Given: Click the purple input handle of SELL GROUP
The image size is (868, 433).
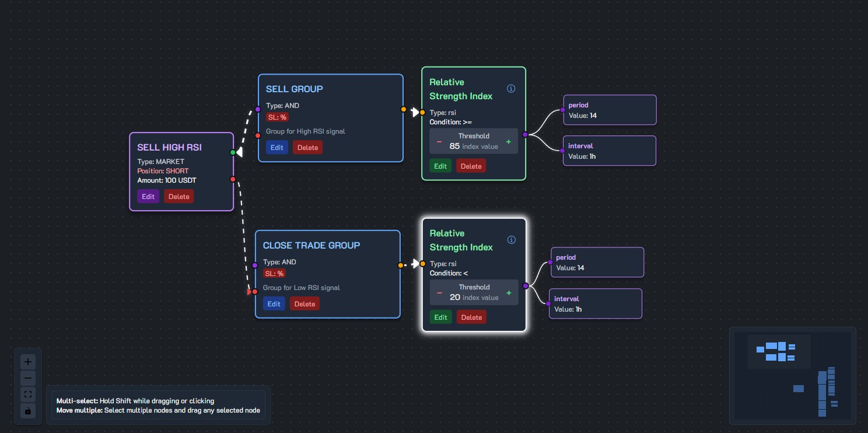Looking at the screenshot, I should click(257, 109).
